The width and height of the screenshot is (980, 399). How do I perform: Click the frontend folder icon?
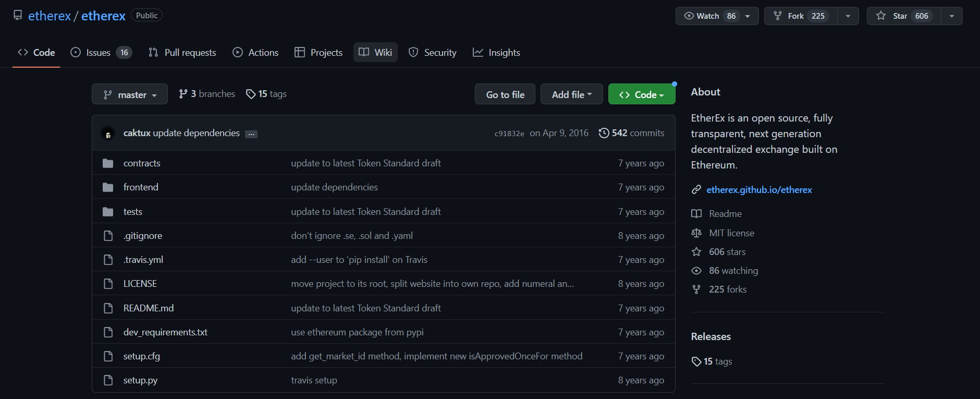[108, 187]
